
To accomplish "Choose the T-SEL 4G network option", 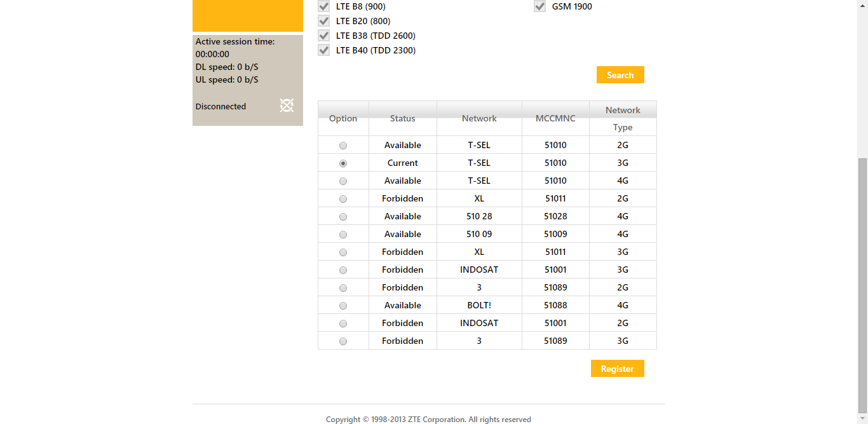I will point(343,181).
